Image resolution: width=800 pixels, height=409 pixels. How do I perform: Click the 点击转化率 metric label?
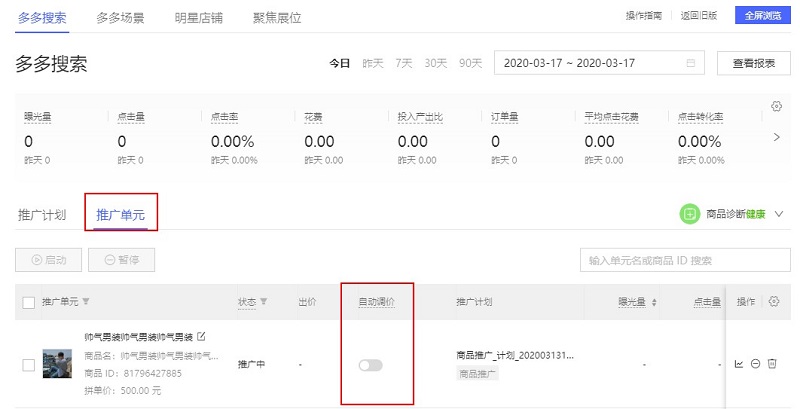click(701, 117)
